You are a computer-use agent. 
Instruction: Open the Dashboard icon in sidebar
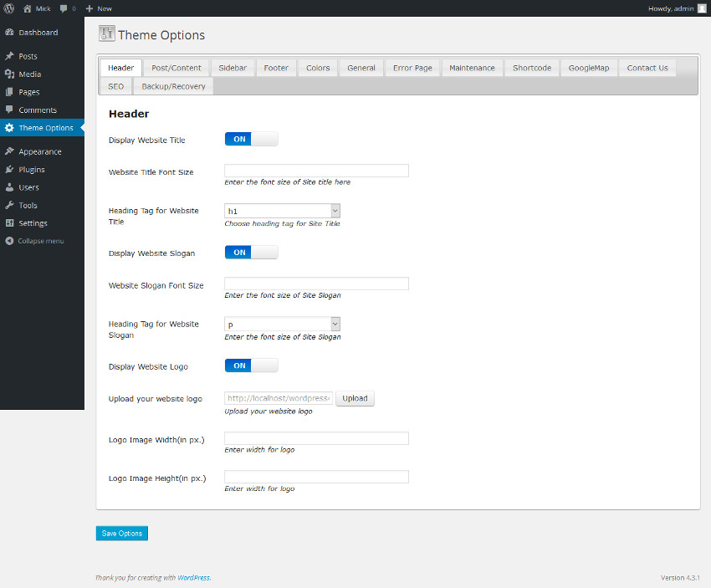tap(9, 33)
